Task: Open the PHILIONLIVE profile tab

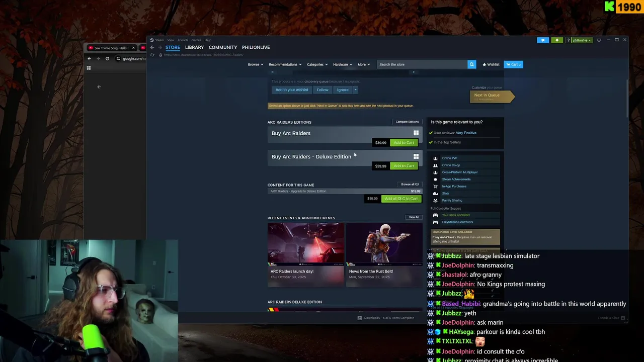Action: tap(256, 47)
